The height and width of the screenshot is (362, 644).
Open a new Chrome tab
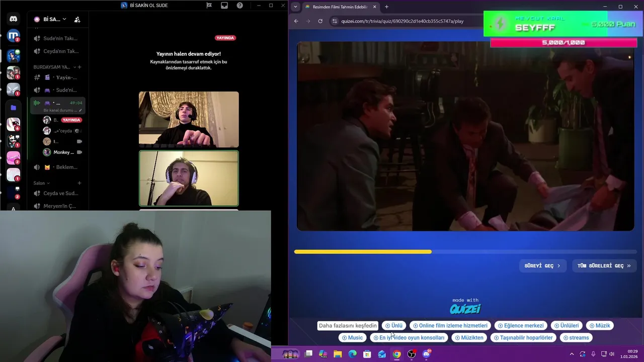coord(386,7)
